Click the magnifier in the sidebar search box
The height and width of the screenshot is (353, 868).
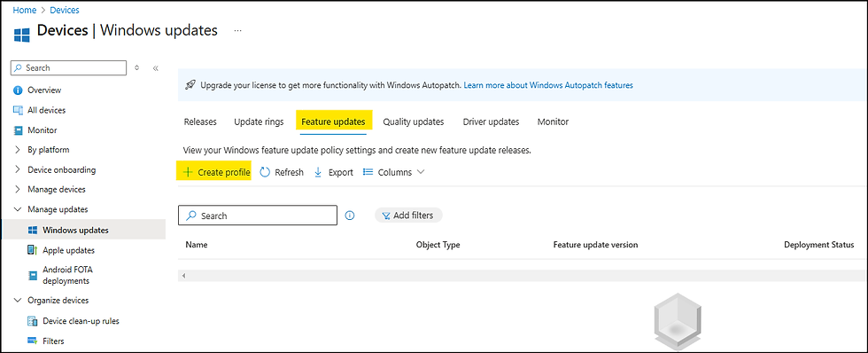coord(19,68)
